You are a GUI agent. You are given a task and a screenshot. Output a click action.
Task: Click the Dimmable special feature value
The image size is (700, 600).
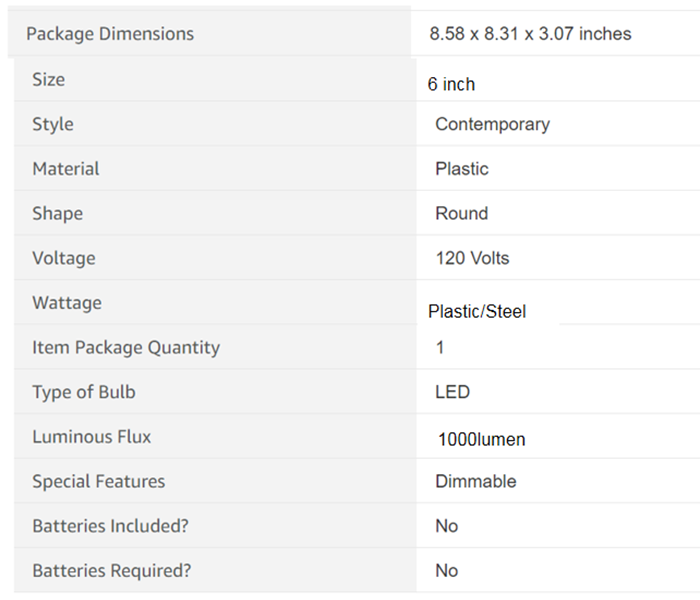pyautogui.click(x=475, y=481)
